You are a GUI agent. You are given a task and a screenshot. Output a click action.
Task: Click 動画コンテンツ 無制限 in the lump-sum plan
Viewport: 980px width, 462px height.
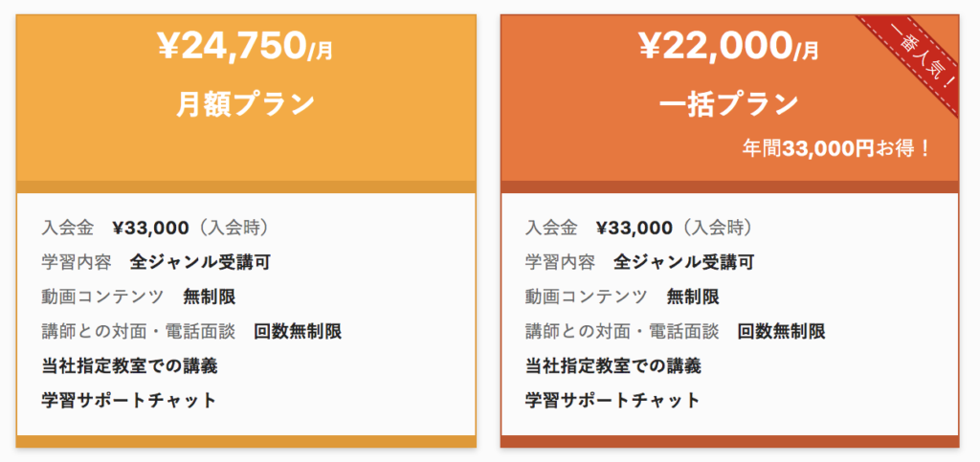[x=622, y=297]
